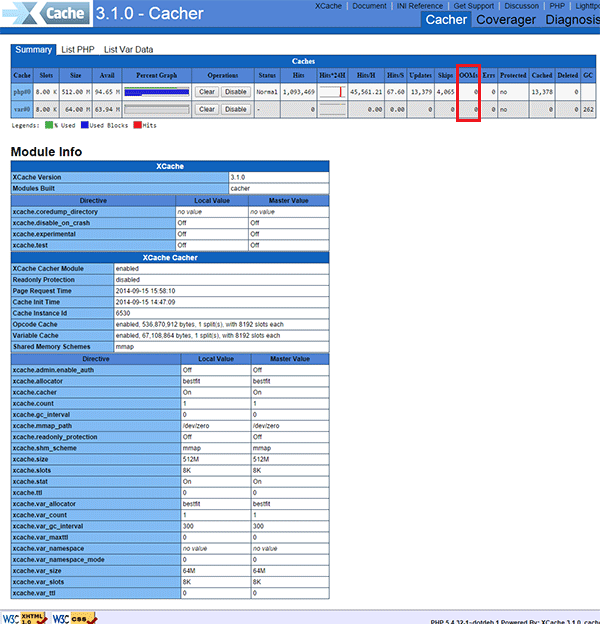Select the XCache Version row label
The image size is (600, 624).
point(37,177)
